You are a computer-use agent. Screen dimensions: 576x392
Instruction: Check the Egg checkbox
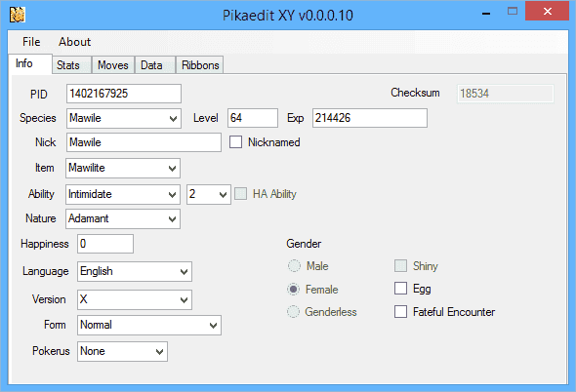point(401,289)
